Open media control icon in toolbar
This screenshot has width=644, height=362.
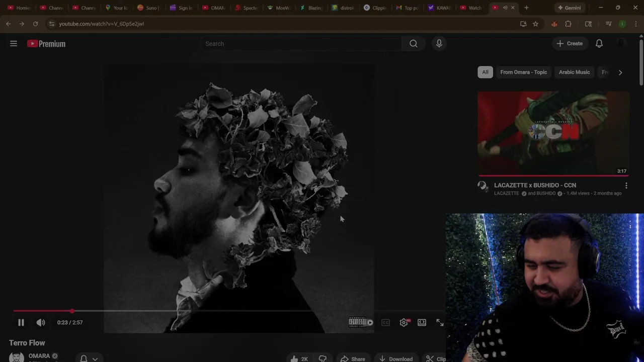[x=608, y=24]
